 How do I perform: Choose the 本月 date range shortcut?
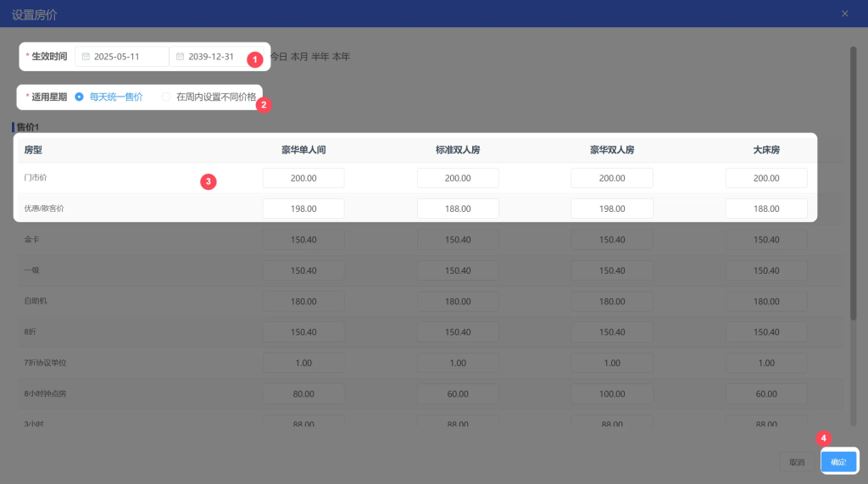click(x=299, y=57)
